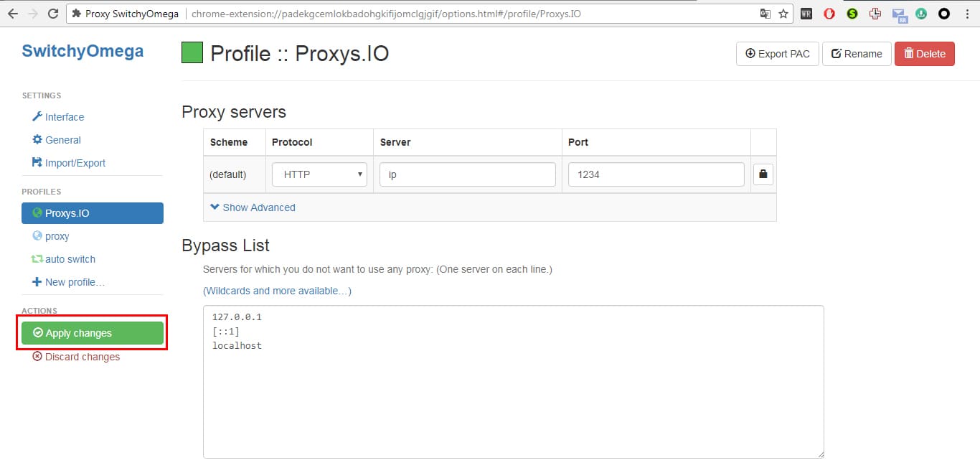The image size is (980, 468).
Task: Open the Wildcards and more available link
Action: point(277,291)
